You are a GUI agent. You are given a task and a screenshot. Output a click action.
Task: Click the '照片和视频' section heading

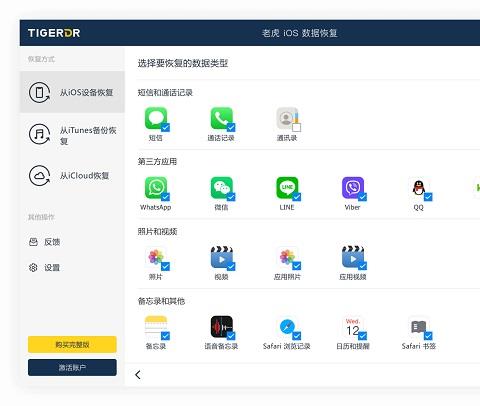click(x=157, y=231)
